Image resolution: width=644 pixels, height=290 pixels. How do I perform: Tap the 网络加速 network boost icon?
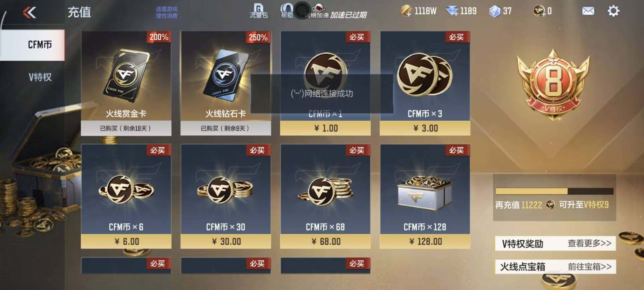click(x=317, y=11)
